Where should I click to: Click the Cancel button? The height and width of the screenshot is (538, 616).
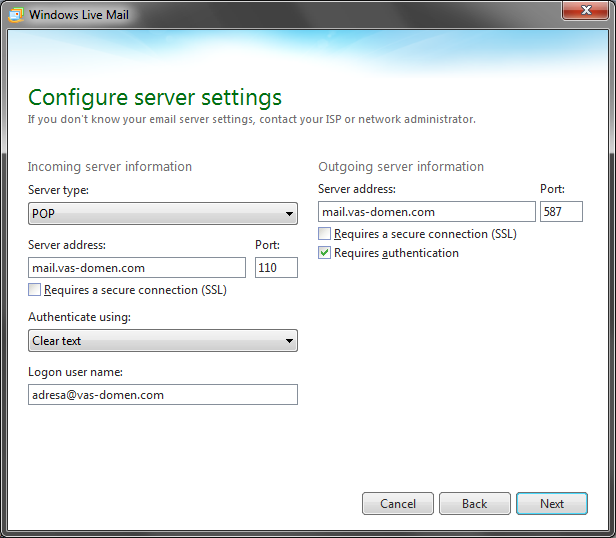pyautogui.click(x=398, y=503)
